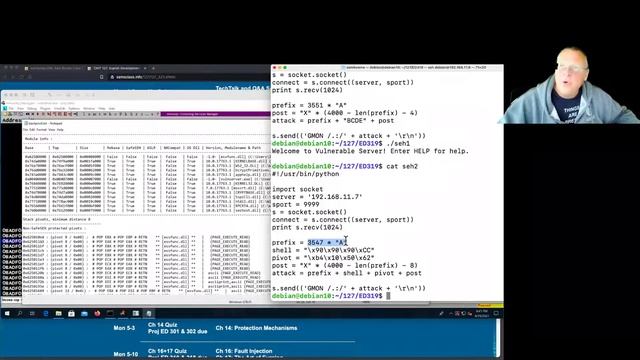Image resolution: width=640 pixels, height=360 pixels.
Task: Click highlighted text 3547 * 'A' in terminal
Action: coord(327,242)
